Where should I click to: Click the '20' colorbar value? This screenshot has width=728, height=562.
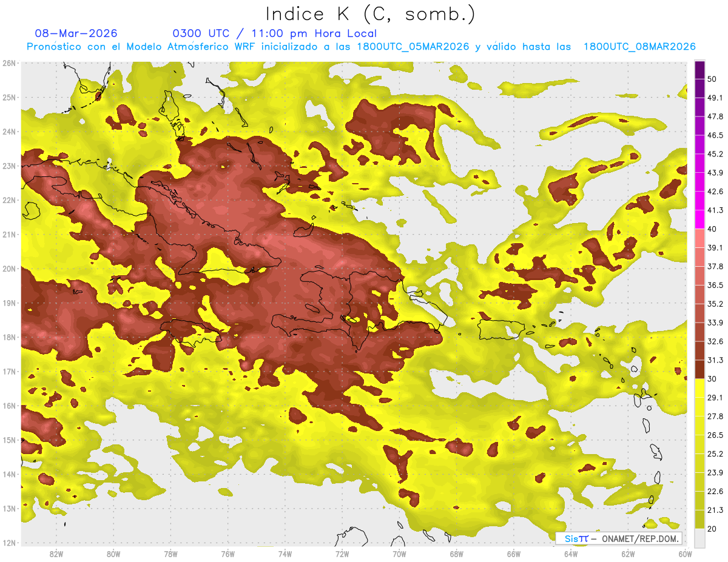[x=712, y=529]
